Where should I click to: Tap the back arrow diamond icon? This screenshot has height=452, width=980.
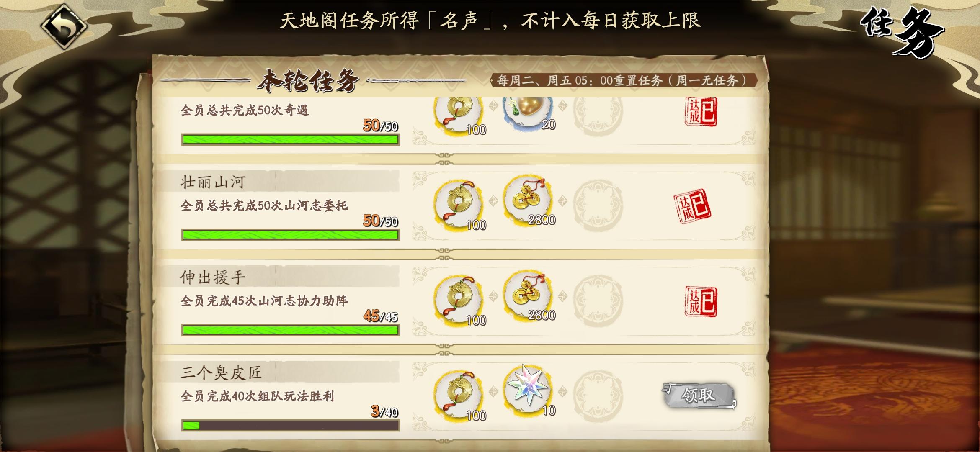[x=64, y=26]
